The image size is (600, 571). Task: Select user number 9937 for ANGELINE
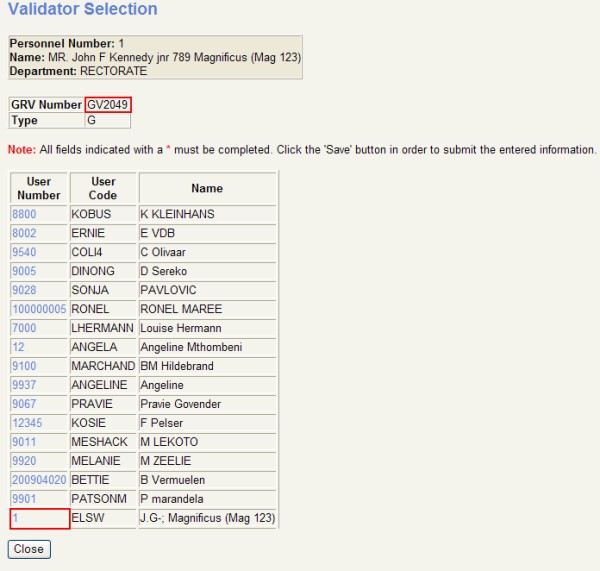(x=24, y=385)
